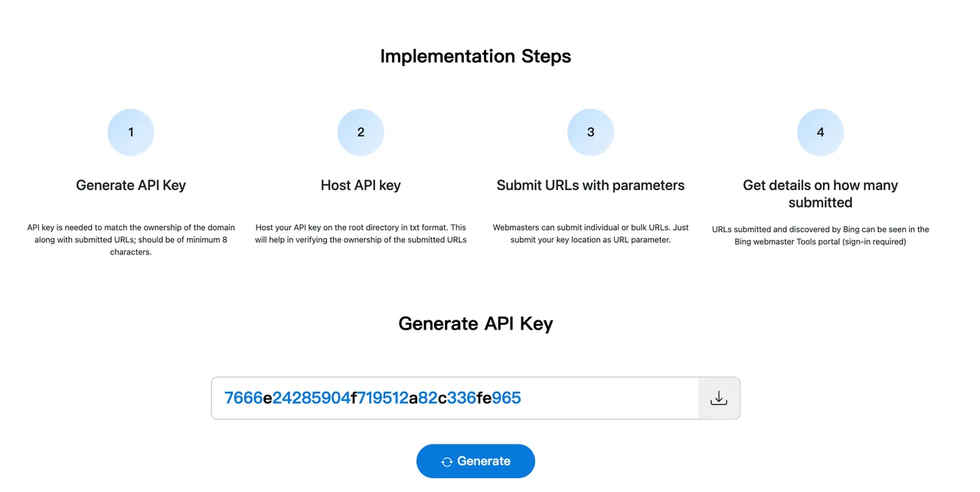This screenshot has width=980, height=492.
Task: Click the refresh icon inside Generate button
Action: click(x=447, y=461)
